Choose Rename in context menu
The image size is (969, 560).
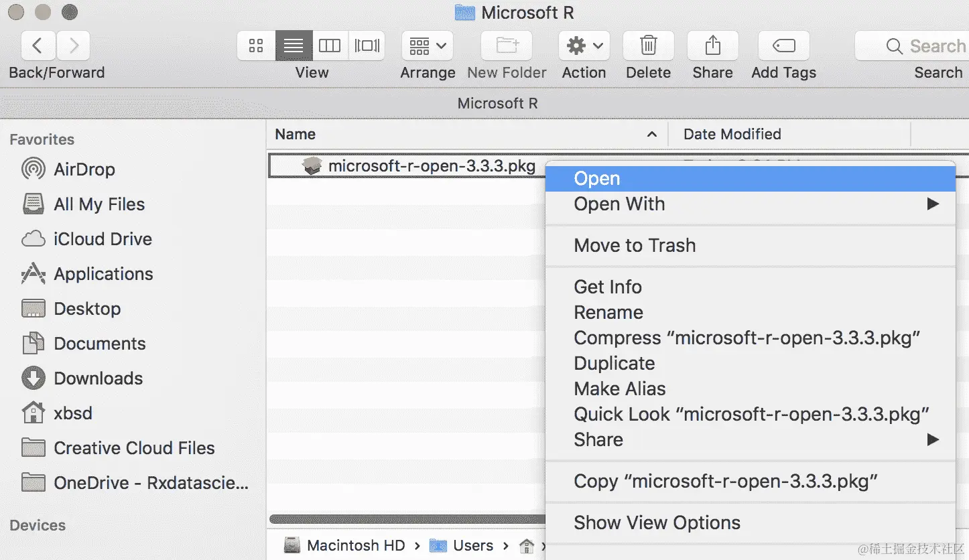point(750,313)
